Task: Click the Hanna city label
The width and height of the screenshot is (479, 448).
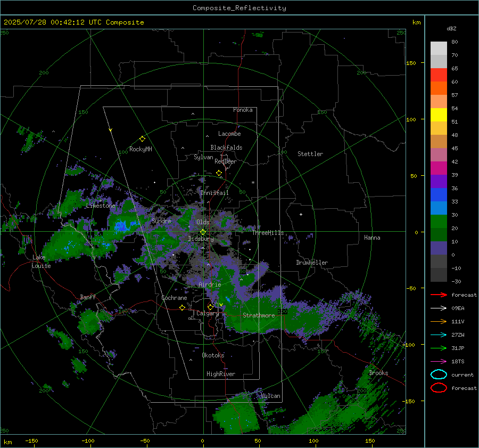Action: 372,238
